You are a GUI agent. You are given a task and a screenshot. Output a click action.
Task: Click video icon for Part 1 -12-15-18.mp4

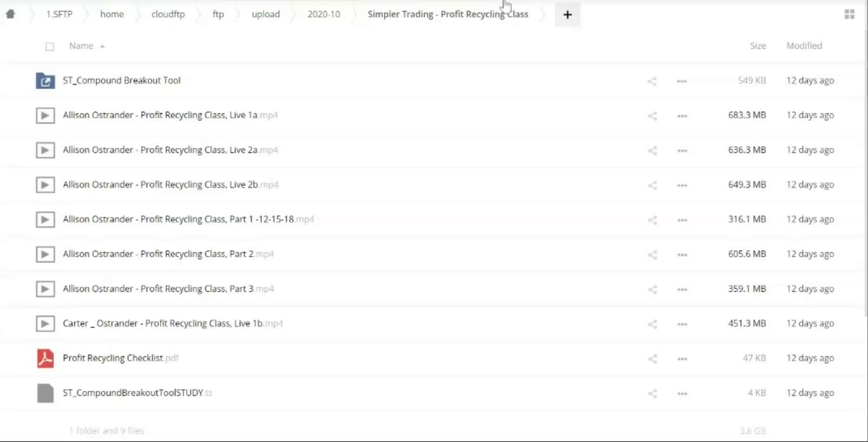click(x=45, y=219)
